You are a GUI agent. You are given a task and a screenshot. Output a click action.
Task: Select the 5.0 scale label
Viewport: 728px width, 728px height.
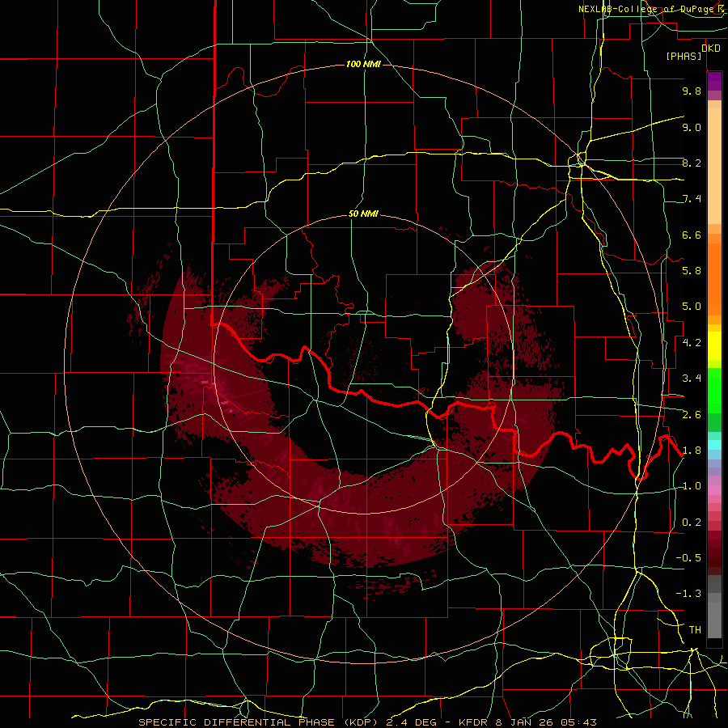click(x=692, y=307)
